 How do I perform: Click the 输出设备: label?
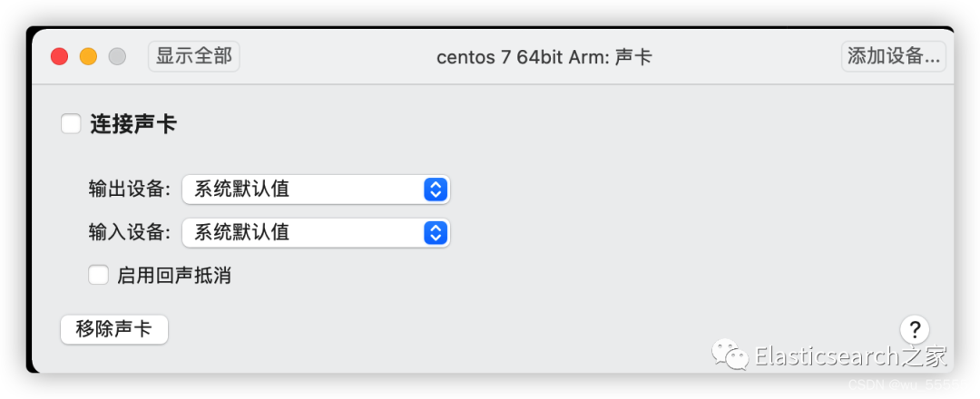(129, 190)
